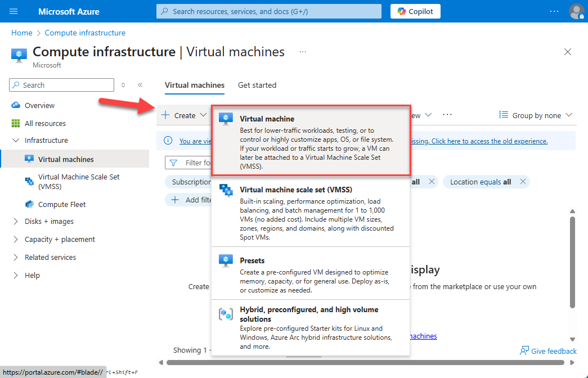Go to Home breadcrumb

(x=22, y=33)
